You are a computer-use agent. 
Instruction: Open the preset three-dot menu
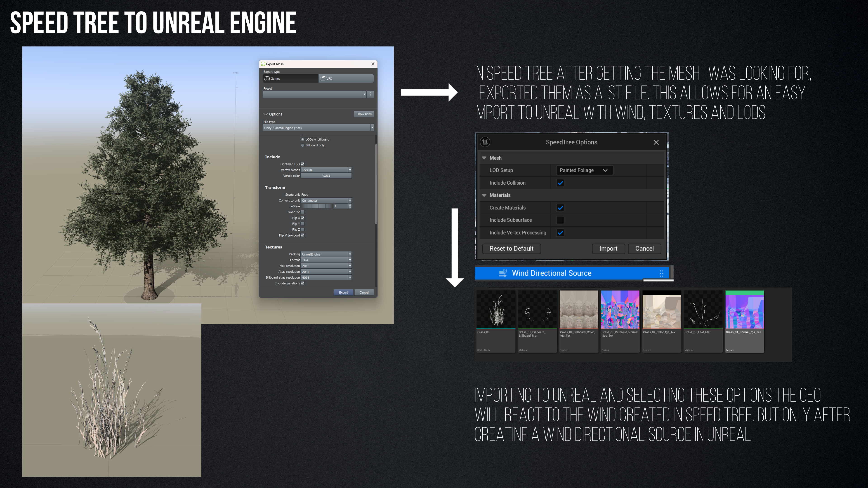[x=370, y=94]
